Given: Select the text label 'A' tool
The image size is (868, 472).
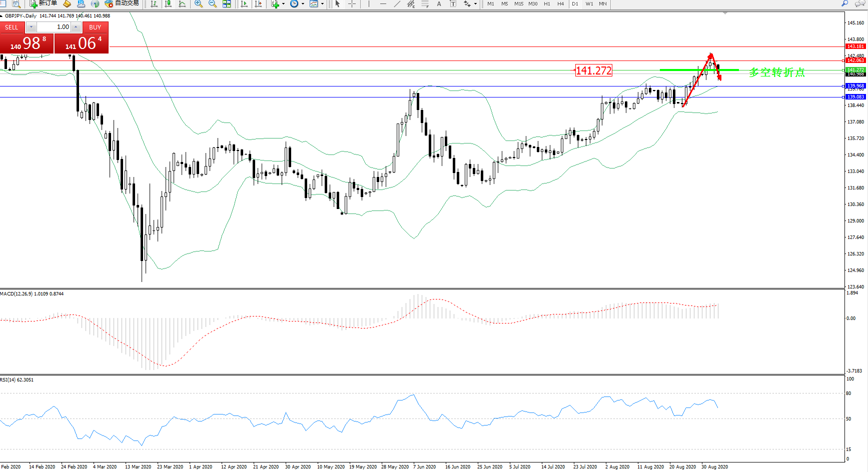Looking at the screenshot, I should click(439, 4).
